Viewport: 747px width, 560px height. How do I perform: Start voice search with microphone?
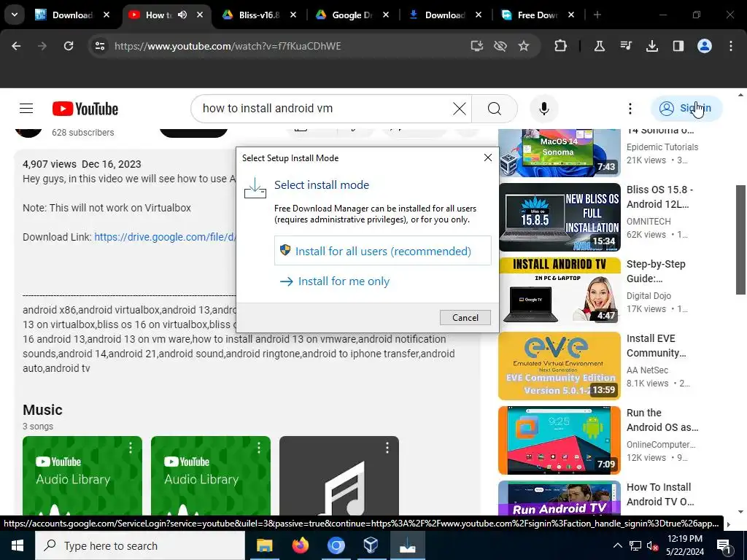543,109
